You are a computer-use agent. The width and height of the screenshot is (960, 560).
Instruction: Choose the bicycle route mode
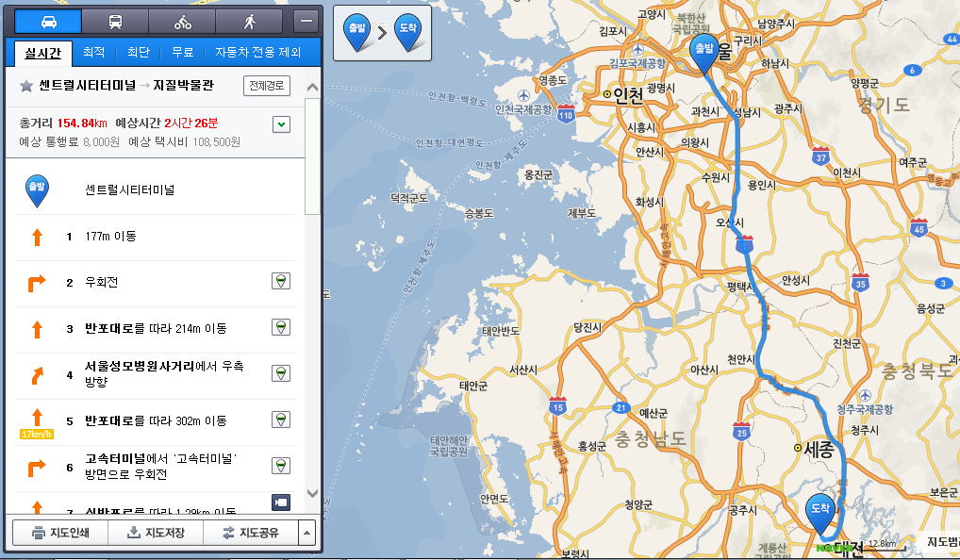[182, 22]
